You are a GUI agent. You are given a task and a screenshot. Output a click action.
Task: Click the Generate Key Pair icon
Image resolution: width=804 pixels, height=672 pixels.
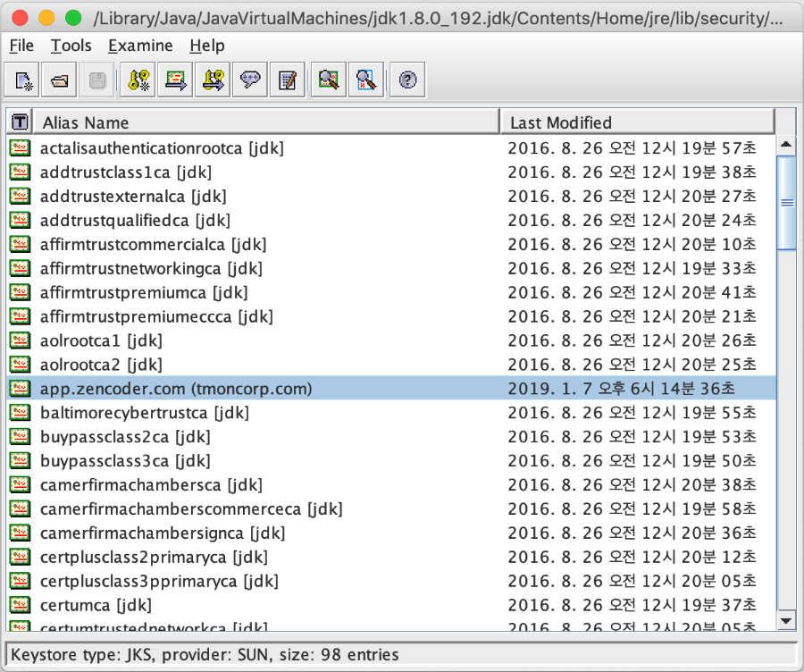139,81
